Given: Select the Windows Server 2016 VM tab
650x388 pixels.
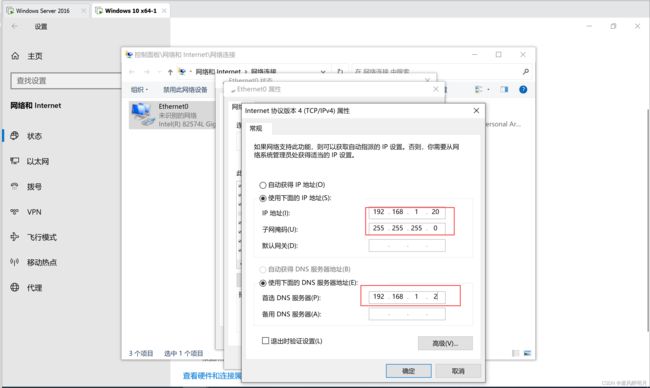Looking at the screenshot, I should click(x=43, y=11).
